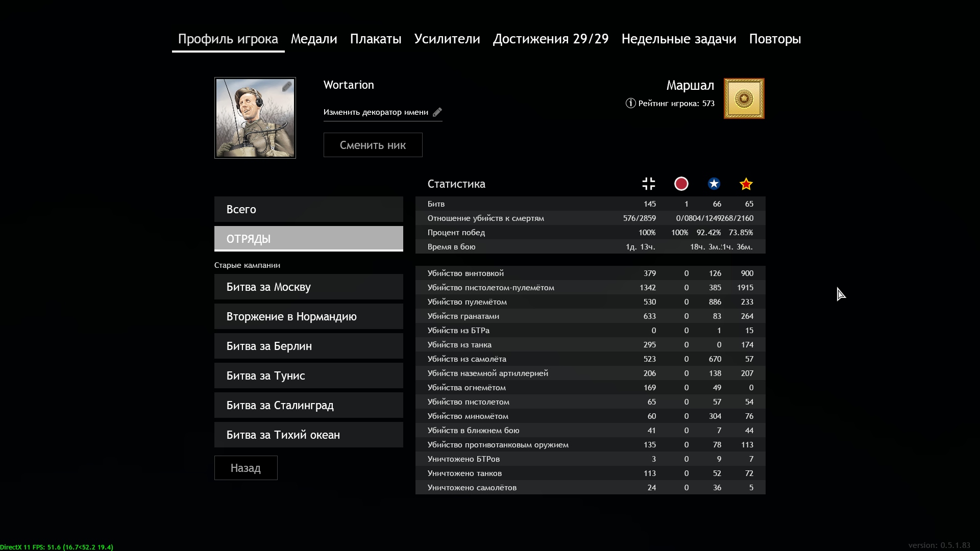Open the Недельные задачи tab
Image resolution: width=980 pixels, height=551 pixels.
click(678, 39)
